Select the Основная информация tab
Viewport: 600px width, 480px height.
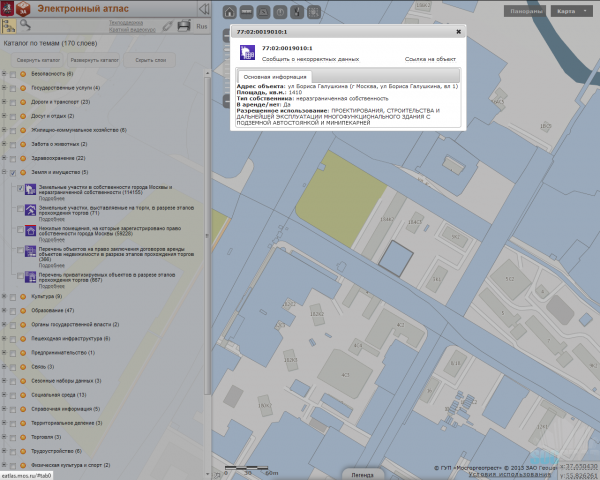pyautogui.click(x=275, y=76)
